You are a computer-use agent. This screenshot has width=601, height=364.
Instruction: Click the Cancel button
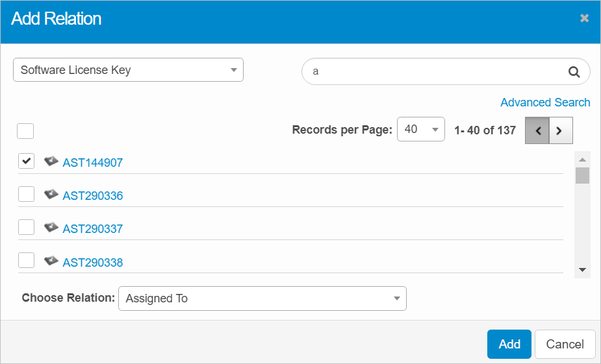click(564, 344)
